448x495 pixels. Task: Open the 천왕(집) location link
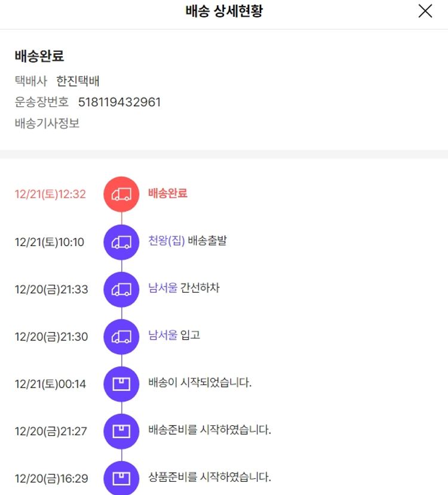[166, 241]
